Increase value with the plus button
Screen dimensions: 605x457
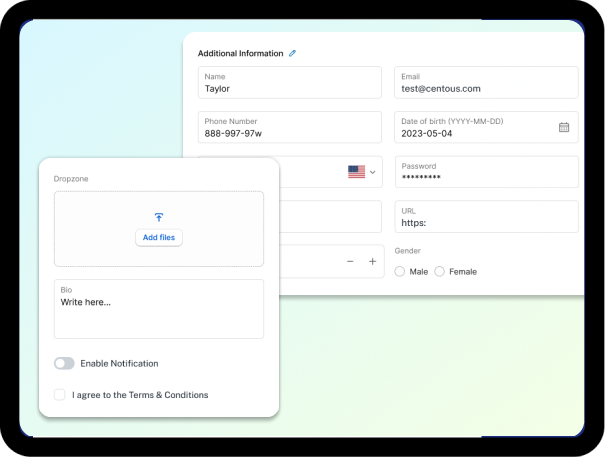pyautogui.click(x=372, y=262)
